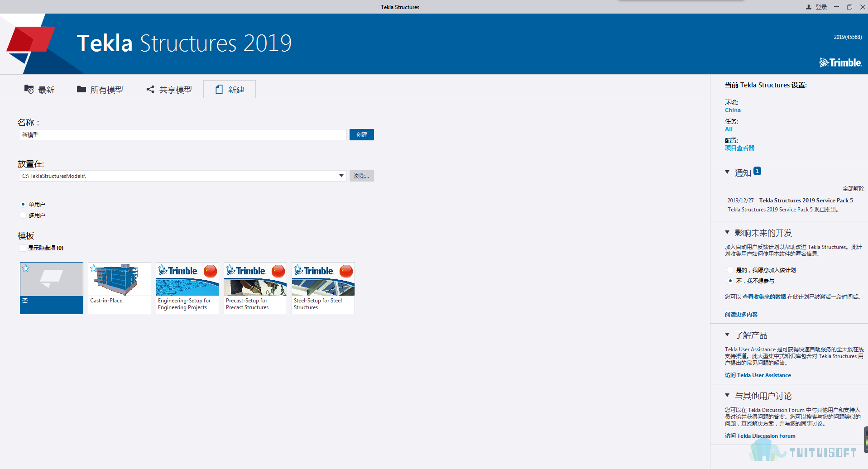The image size is (868, 469).
Task: Switch to the 最新 tab
Action: [39, 90]
